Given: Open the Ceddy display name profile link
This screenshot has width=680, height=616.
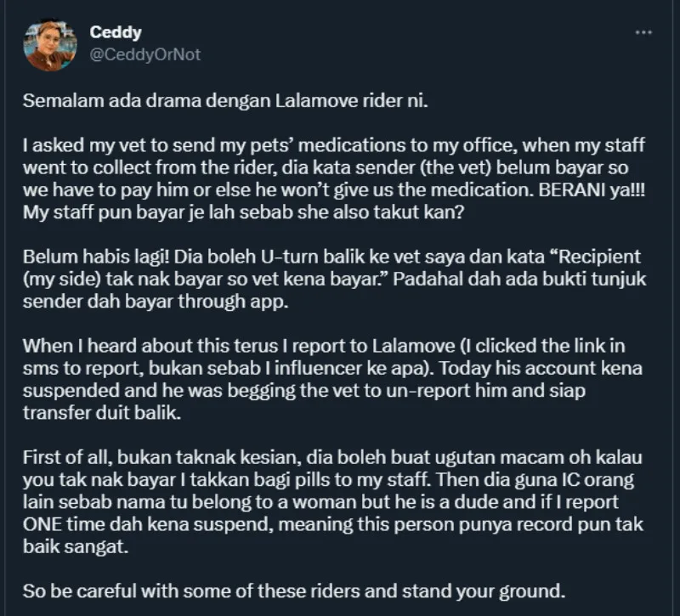Looking at the screenshot, I should [116, 33].
